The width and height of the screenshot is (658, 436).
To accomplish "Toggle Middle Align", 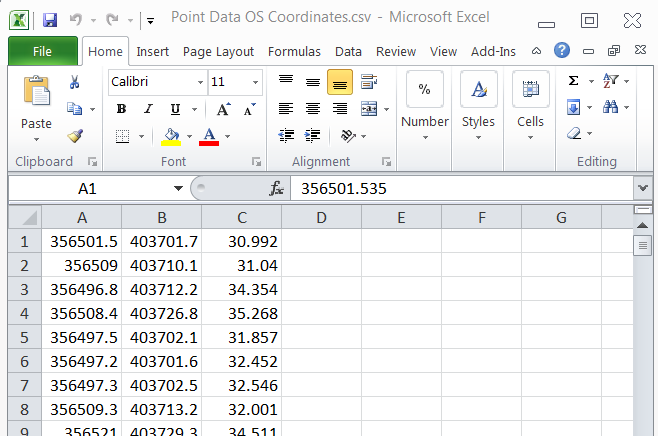I will [x=313, y=82].
